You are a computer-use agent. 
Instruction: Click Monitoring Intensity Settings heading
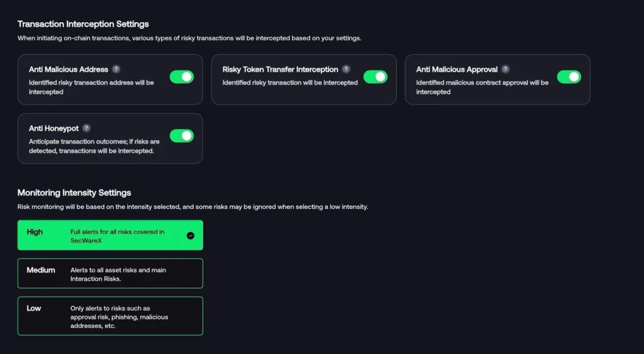tap(74, 193)
